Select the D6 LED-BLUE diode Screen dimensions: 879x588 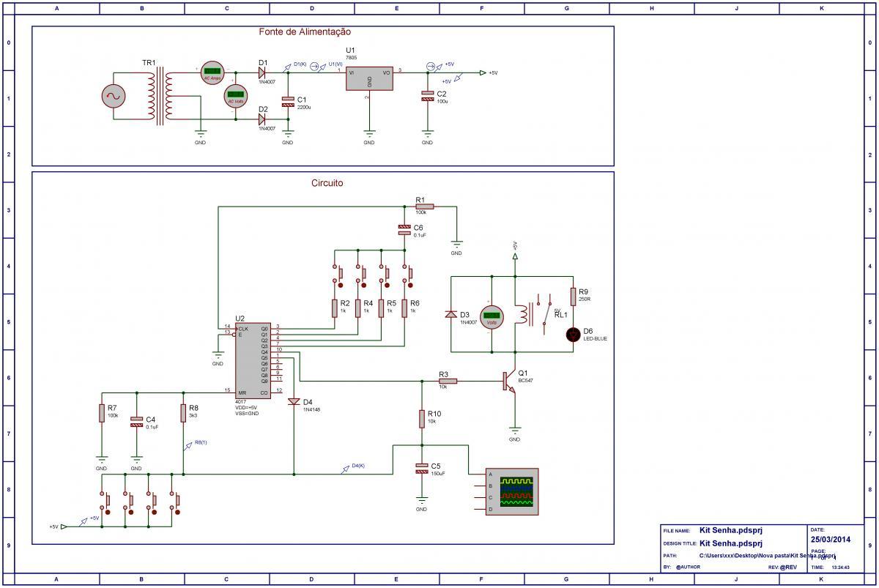tap(574, 334)
